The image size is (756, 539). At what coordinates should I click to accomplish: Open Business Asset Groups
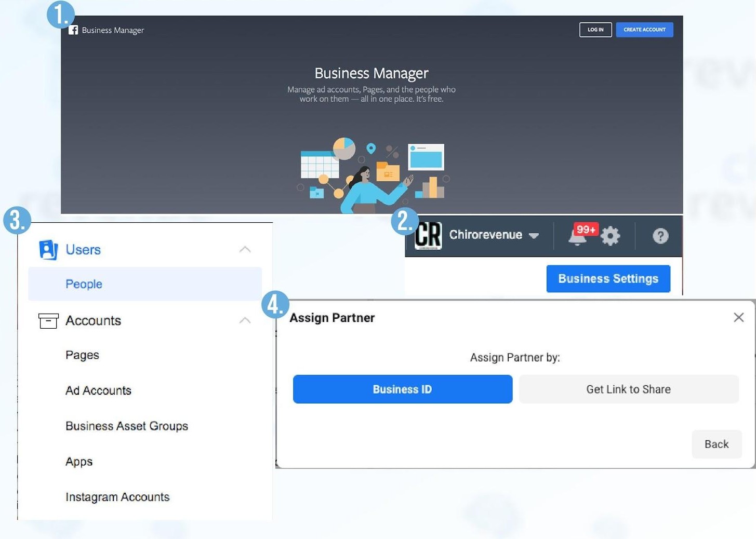pyautogui.click(x=127, y=426)
